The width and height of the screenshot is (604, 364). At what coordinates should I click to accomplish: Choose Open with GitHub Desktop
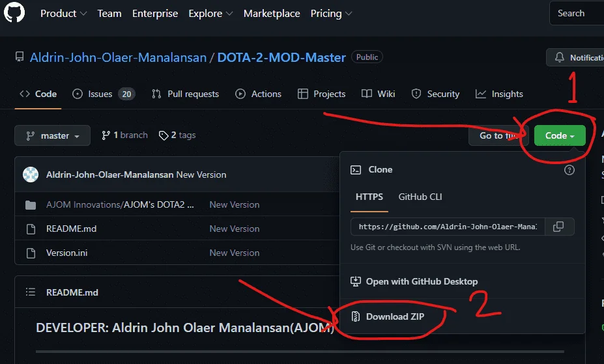click(422, 281)
